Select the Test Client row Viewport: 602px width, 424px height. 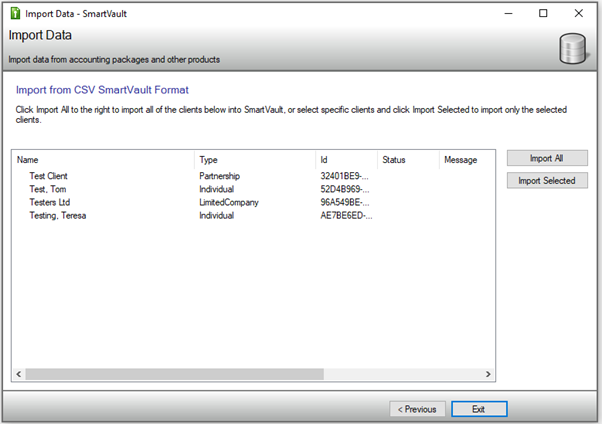(x=49, y=176)
